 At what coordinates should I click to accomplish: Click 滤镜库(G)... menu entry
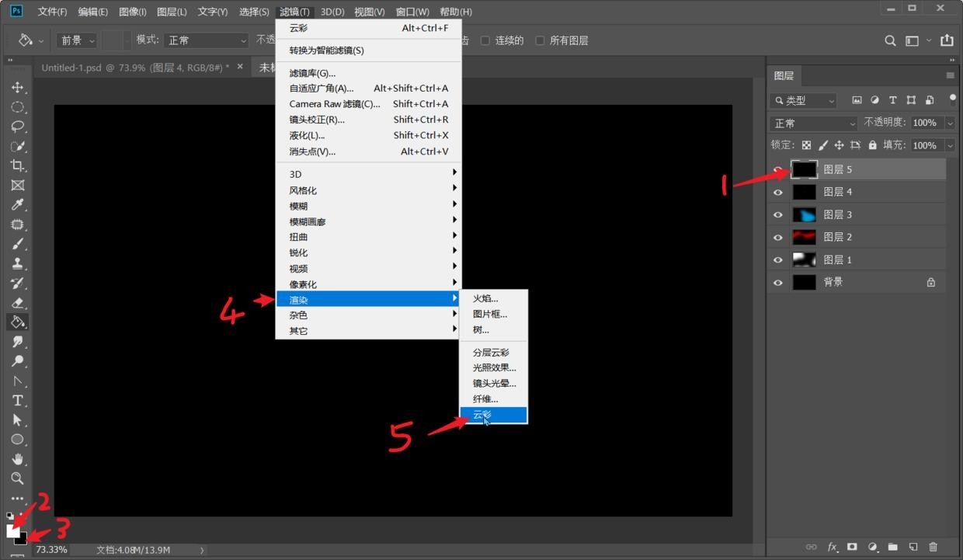pyautogui.click(x=313, y=73)
